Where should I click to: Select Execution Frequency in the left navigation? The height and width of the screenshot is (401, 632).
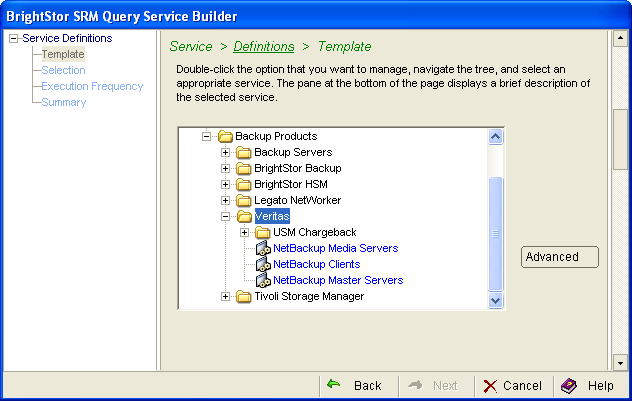click(x=92, y=86)
